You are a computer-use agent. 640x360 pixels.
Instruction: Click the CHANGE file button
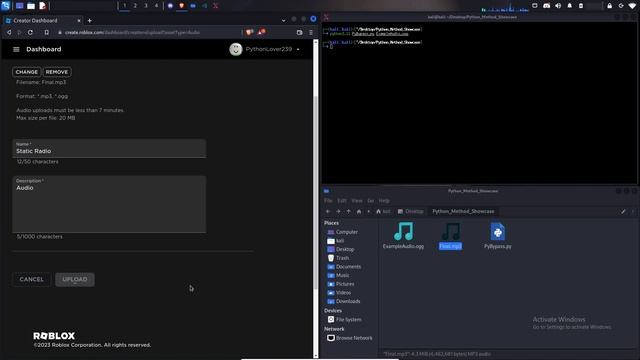pos(27,72)
